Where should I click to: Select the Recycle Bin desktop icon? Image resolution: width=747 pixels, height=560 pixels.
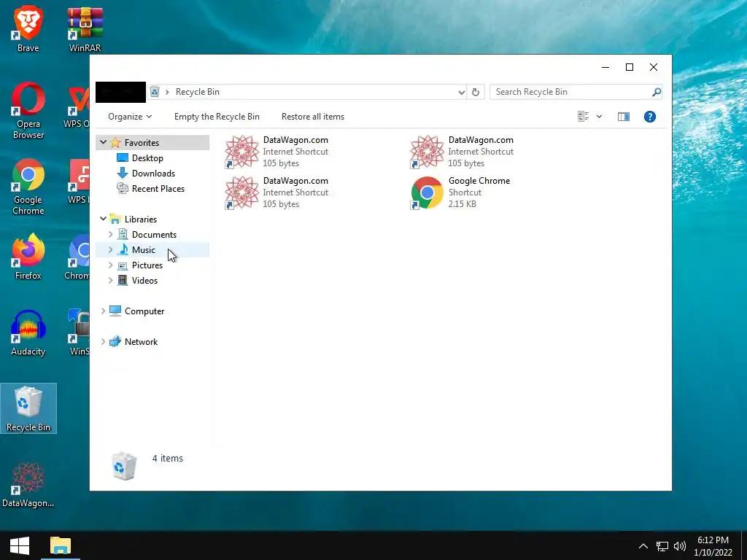click(28, 408)
